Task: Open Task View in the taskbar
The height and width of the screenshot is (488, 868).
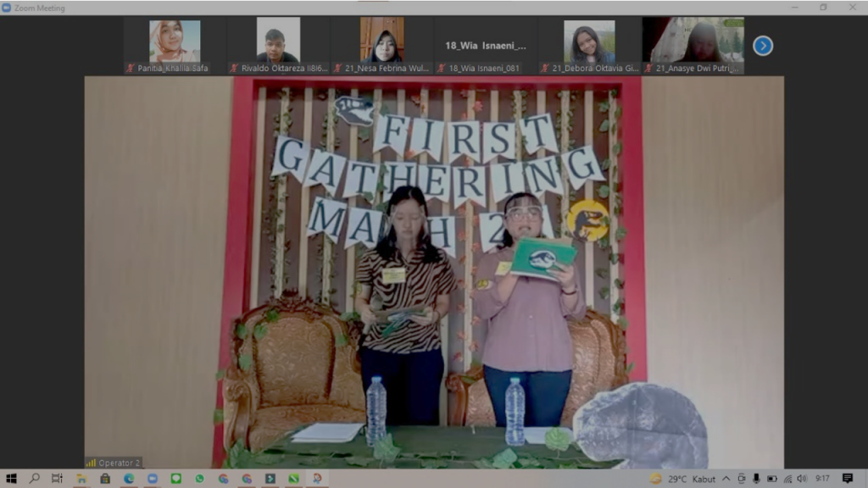Action: point(58,479)
